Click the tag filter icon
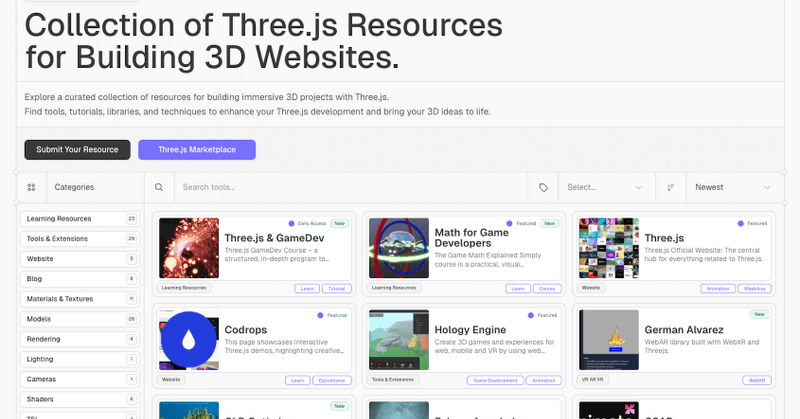 [543, 187]
